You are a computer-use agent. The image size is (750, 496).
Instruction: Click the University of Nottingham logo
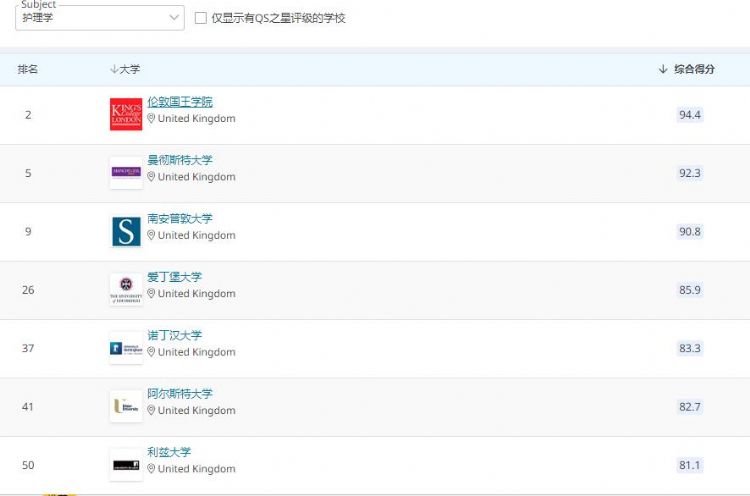click(126, 348)
